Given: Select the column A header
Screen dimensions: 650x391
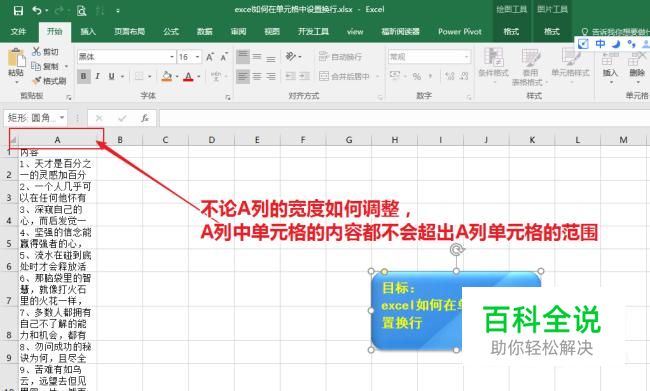Looking at the screenshot, I should click(x=57, y=140).
